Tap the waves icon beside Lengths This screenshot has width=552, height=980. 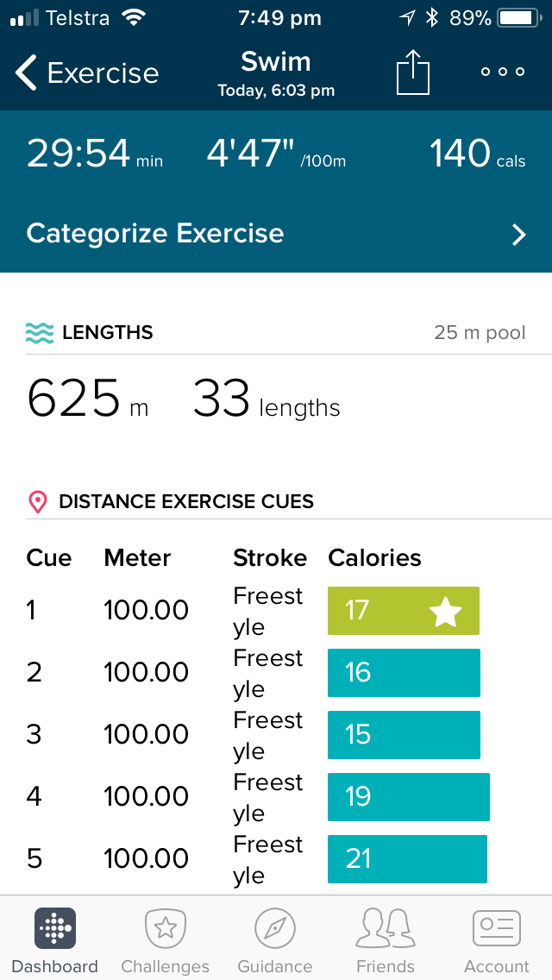tap(40, 333)
